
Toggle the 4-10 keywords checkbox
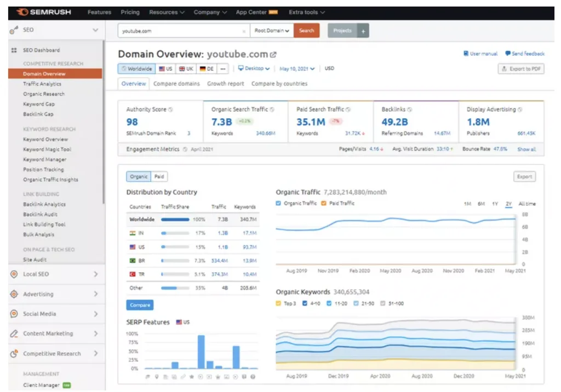305,304
